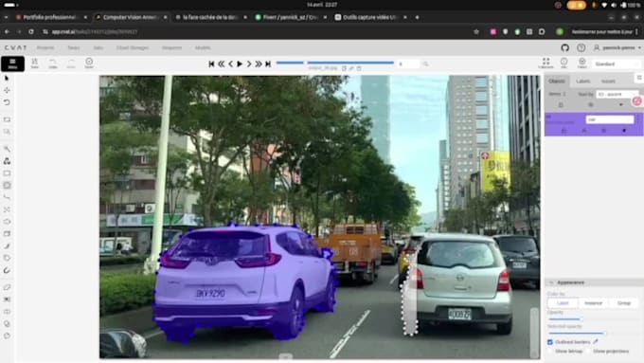Viewport: 644px width, 363px height.
Task: Go to the last frame
Action: [268, 64]
